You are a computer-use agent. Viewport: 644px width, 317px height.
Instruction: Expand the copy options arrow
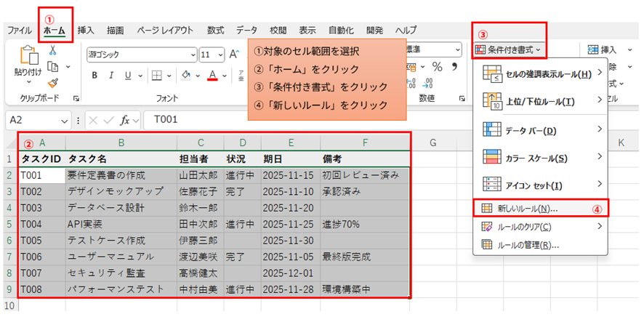click(68, 66)
